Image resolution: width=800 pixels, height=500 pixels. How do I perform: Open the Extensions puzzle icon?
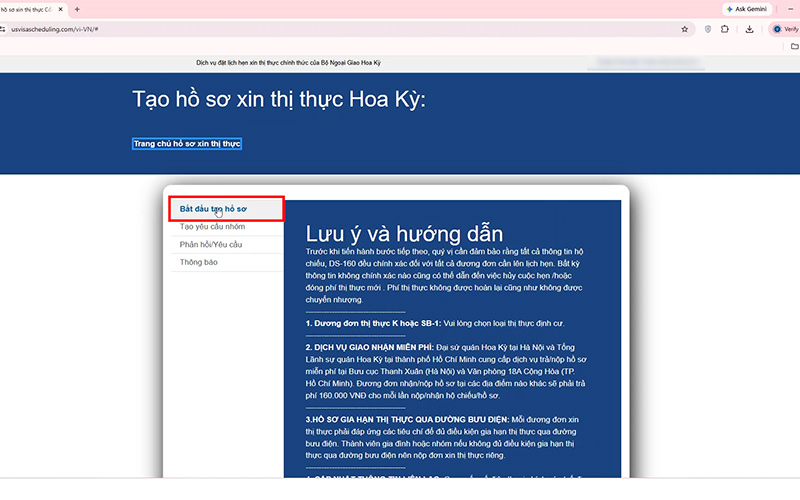pyautogui.click(x=724, y=30)
